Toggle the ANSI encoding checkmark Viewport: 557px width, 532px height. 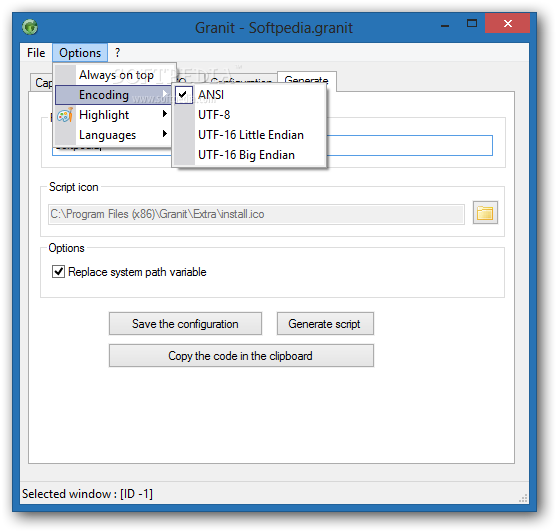tap(184, 95)
